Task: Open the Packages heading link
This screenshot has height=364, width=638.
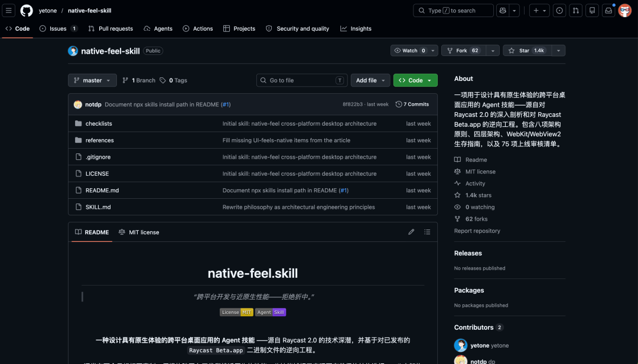Action: [x=468, y=290]
